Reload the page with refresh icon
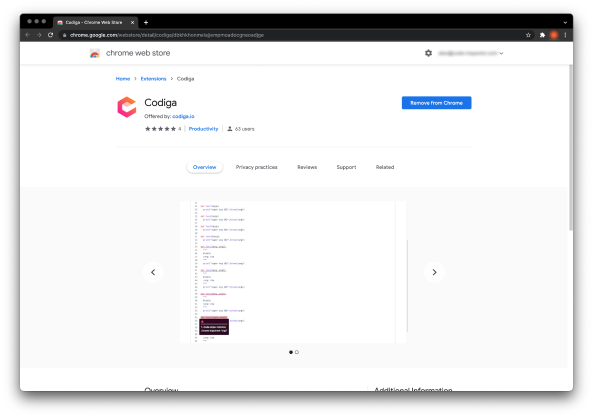 (50, 35)
